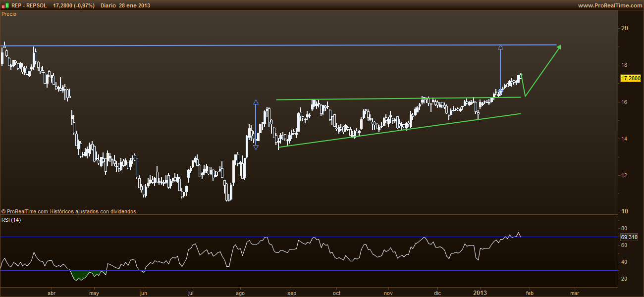This screenshot has height=297, width=644.
Task: Click the yellow 17,2800 current price tag
Action: [631, 78]
